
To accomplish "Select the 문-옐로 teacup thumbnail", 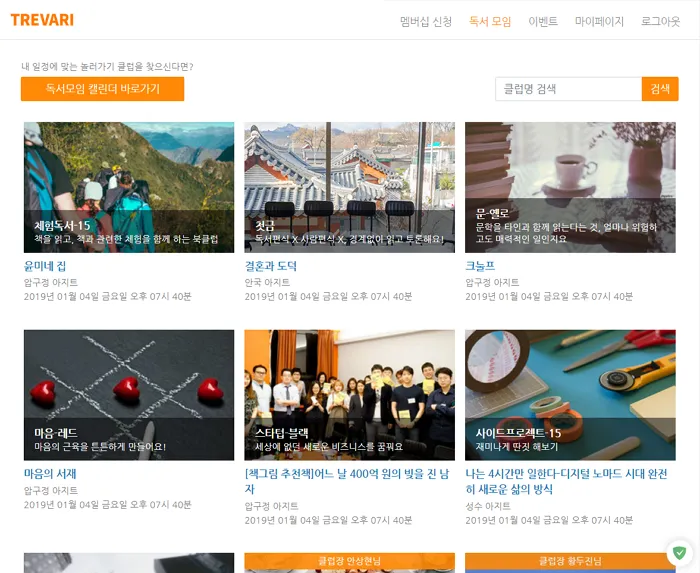I will coord(570,186).
